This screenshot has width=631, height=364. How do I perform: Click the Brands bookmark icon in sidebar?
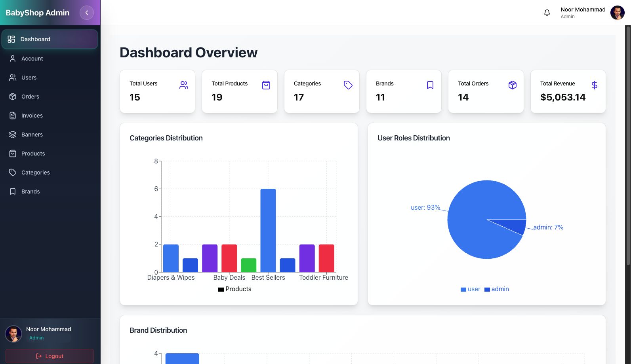[x=13, y=191]
